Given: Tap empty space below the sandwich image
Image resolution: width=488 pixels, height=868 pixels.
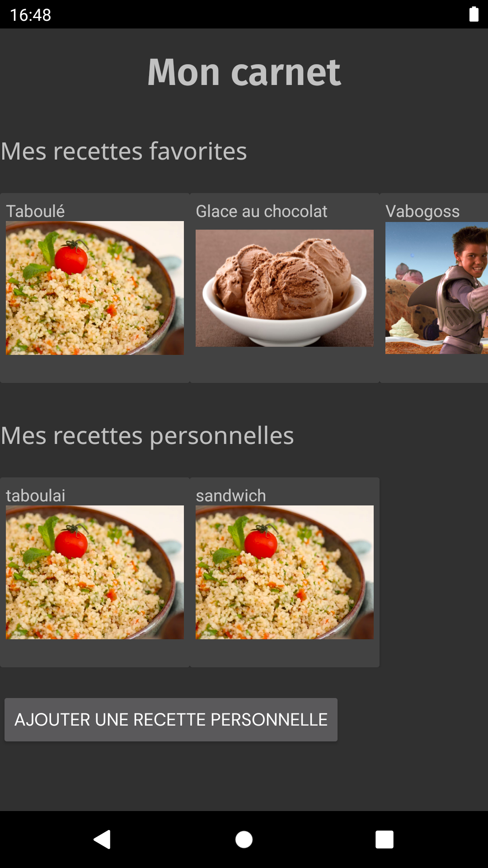Looking at the screenshot, I should (x=285, y=653).
